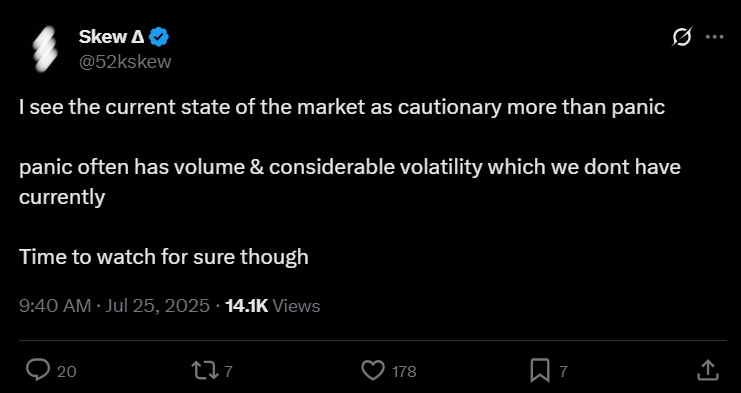Click the Skew Δ display name

pyautogui.click(x=112, y=37)
